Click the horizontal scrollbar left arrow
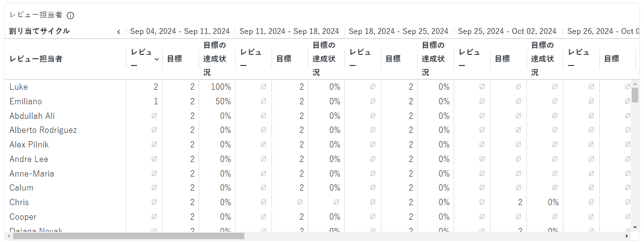 (9, 236)
